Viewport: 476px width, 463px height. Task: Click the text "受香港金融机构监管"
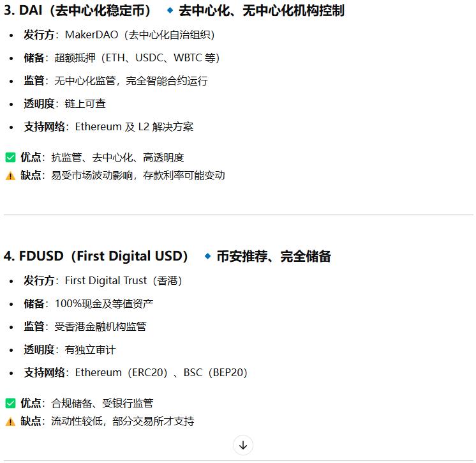100,326
